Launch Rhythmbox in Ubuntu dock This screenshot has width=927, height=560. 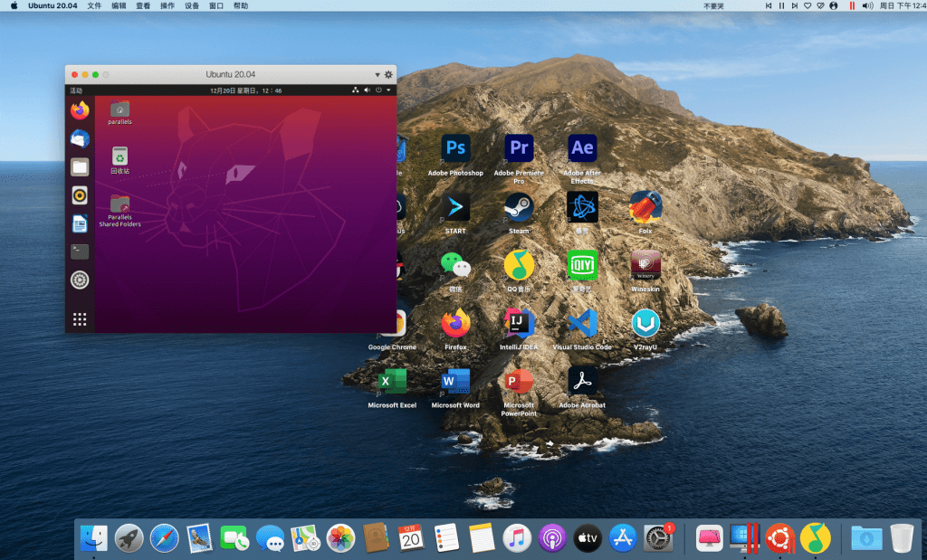point(80,195)
